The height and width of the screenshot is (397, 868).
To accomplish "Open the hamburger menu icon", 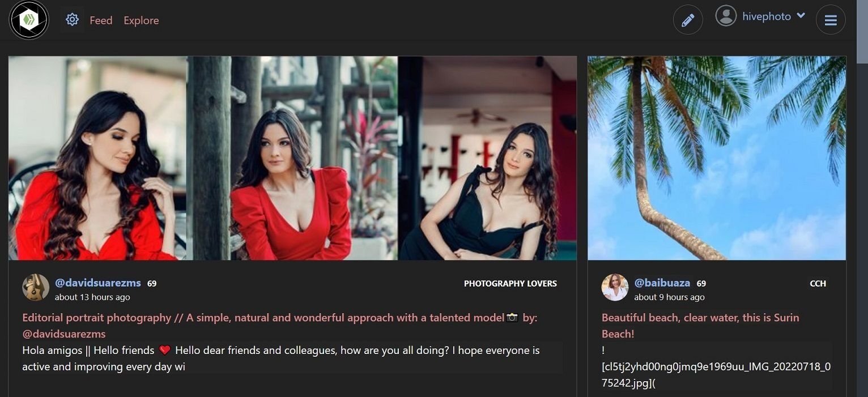I will (831, 20).
